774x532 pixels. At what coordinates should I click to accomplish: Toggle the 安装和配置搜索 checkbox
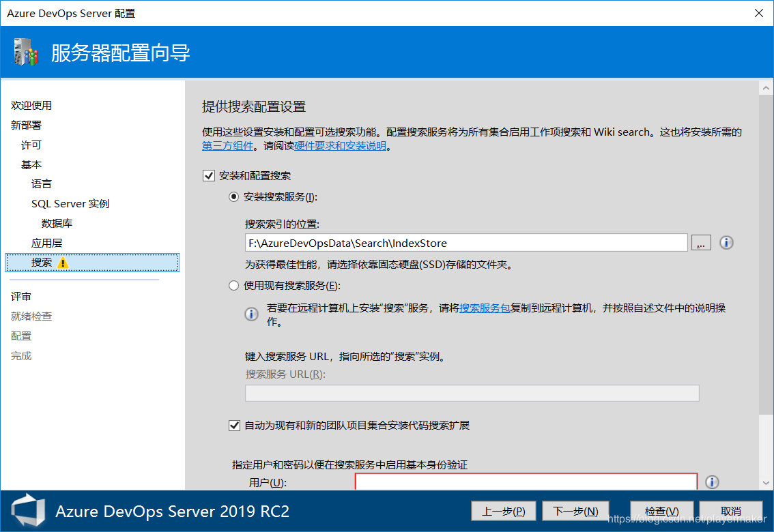(x=209, y=175)
